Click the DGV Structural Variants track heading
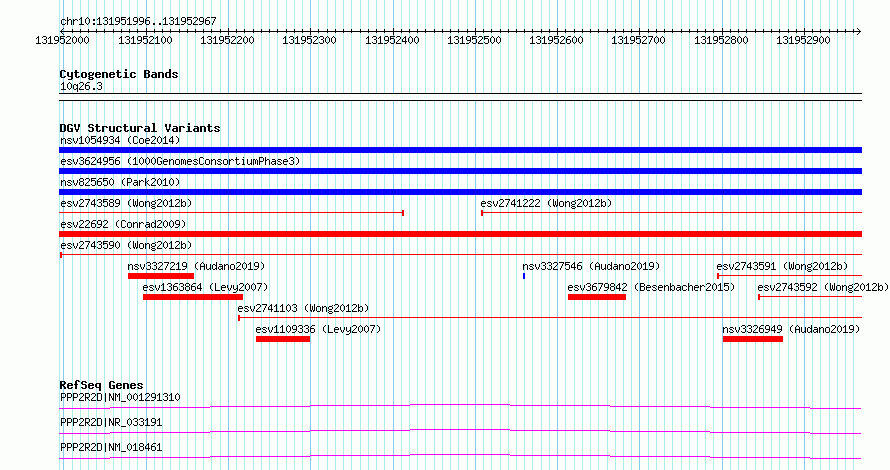 140,128
